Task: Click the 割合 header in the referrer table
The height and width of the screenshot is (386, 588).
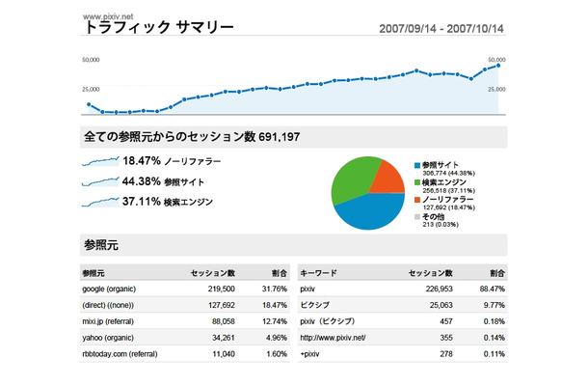Action: (280, 273)
